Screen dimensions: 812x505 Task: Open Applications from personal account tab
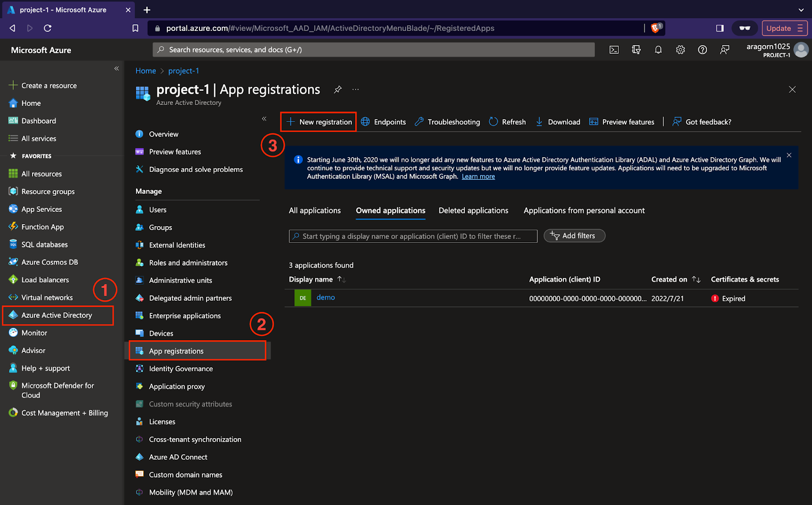(584, 210)
